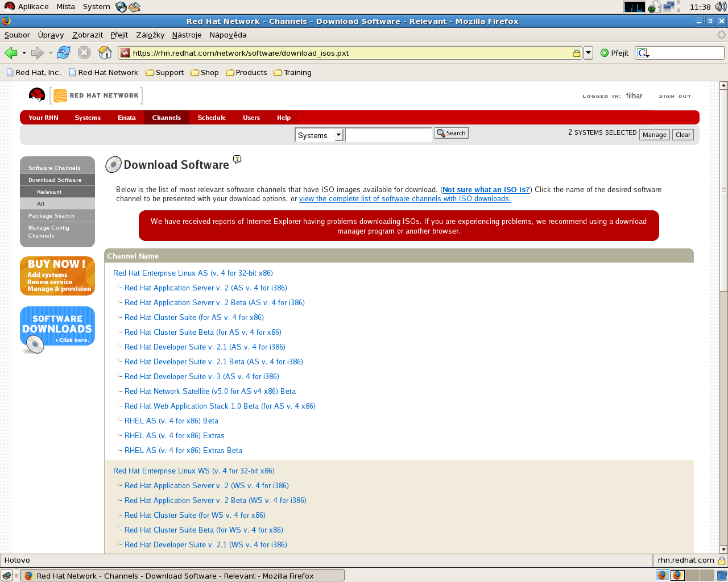
Task: Switch to the Errata tab
Action: pyautogui.click(x=127, y=118)
